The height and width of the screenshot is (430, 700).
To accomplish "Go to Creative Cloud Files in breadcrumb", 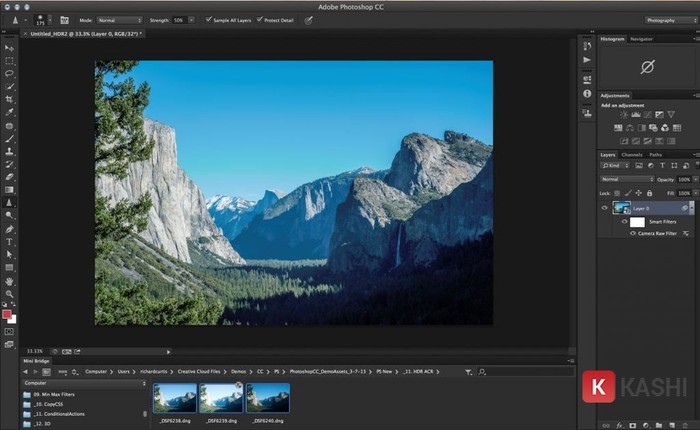I will point(199,372).
